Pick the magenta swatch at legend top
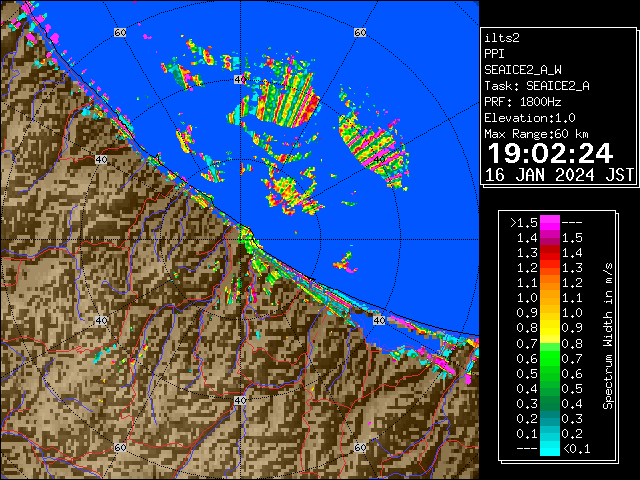Viewport: 640px width, 480px height. pos(550,223)
